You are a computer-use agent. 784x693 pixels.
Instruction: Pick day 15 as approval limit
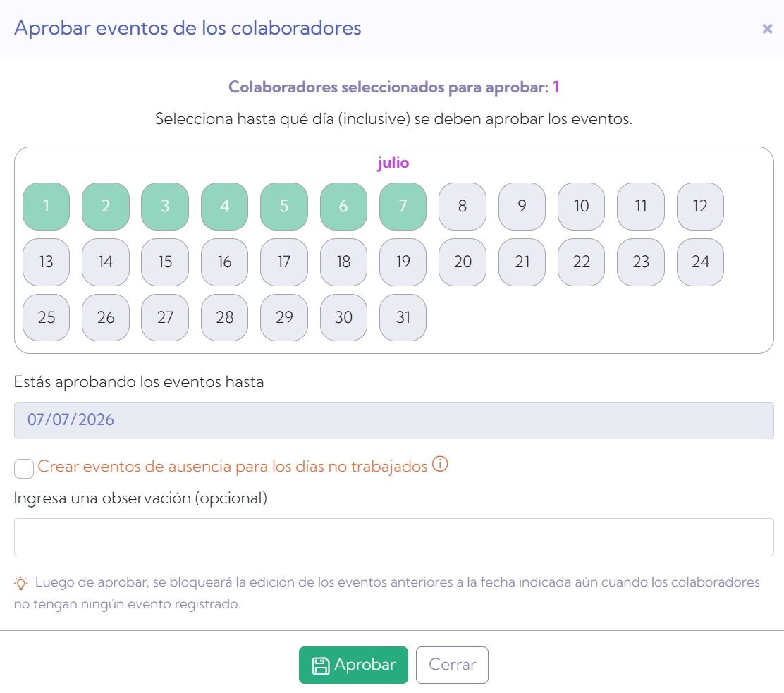coord(165,262)
